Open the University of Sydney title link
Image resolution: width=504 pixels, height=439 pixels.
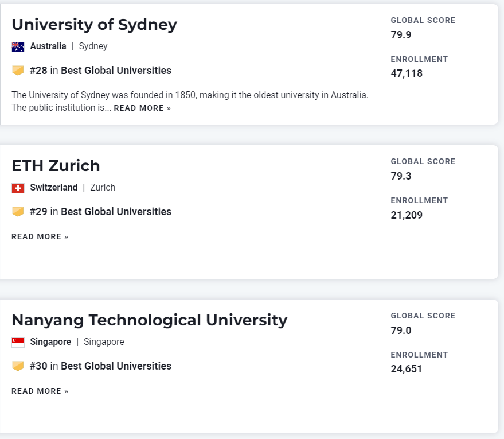(x=94, y=25)
